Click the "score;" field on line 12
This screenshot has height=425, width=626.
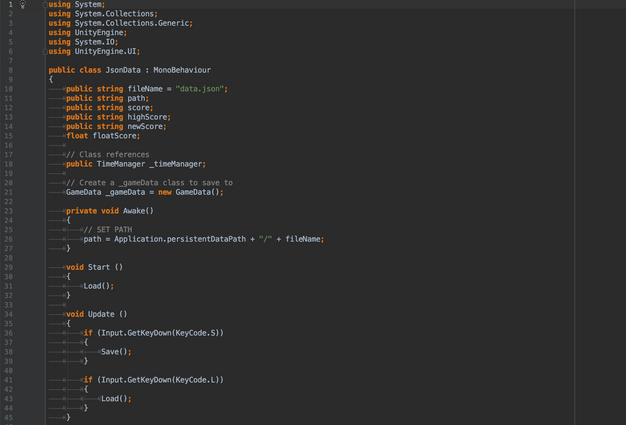(140, 108)
